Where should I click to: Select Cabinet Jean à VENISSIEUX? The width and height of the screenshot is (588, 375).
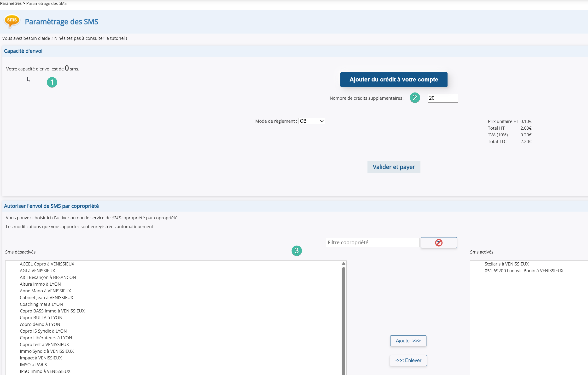(x=47, y=297)
